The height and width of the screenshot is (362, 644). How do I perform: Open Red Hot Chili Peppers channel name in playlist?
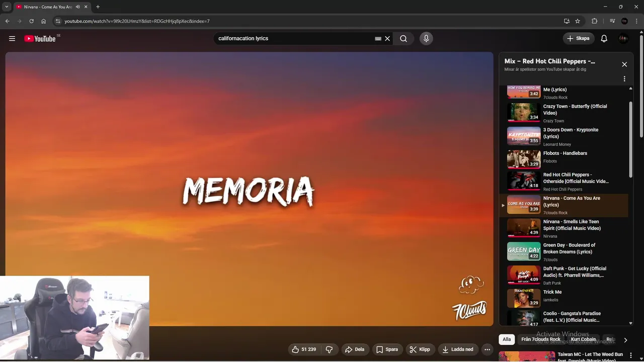click(x=562, y=190)
